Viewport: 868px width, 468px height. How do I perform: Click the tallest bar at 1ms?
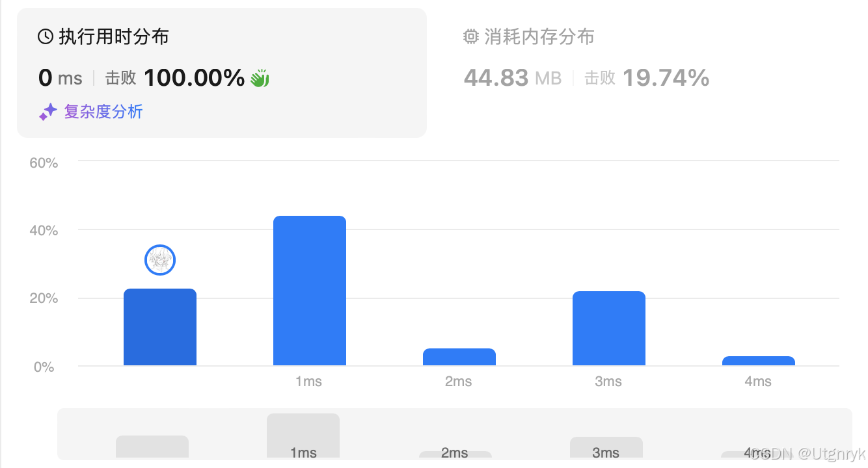pyautogui.click(x=310, y=291)
